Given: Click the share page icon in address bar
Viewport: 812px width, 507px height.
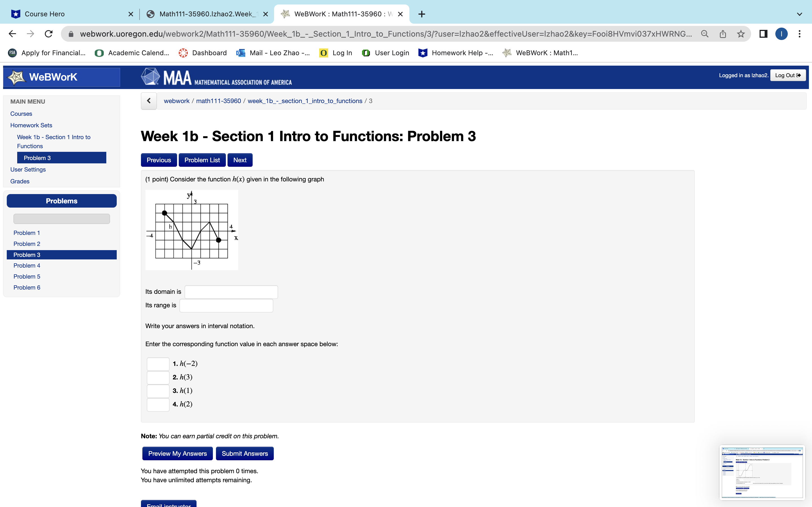Looking at the screenshot, I should click(723, 34).
